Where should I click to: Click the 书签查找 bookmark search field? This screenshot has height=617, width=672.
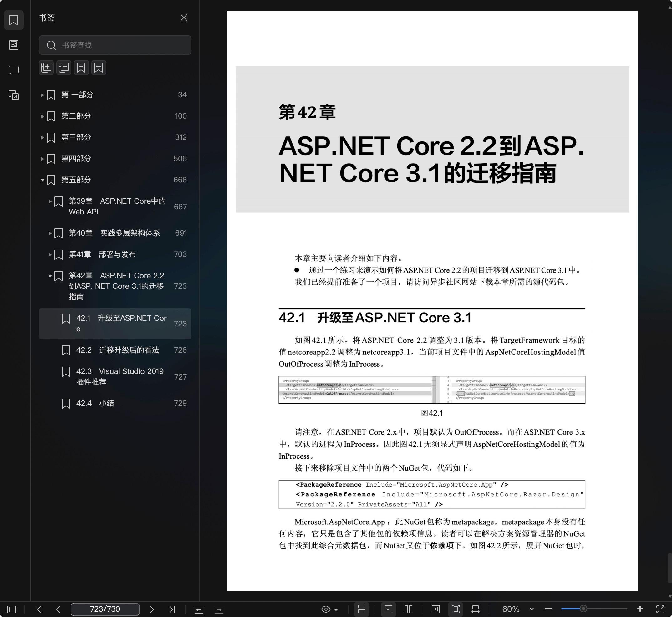(115, 45)
